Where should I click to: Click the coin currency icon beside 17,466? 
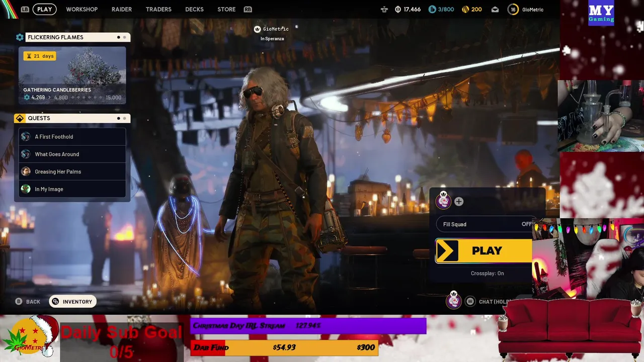(x=398, y=10)
